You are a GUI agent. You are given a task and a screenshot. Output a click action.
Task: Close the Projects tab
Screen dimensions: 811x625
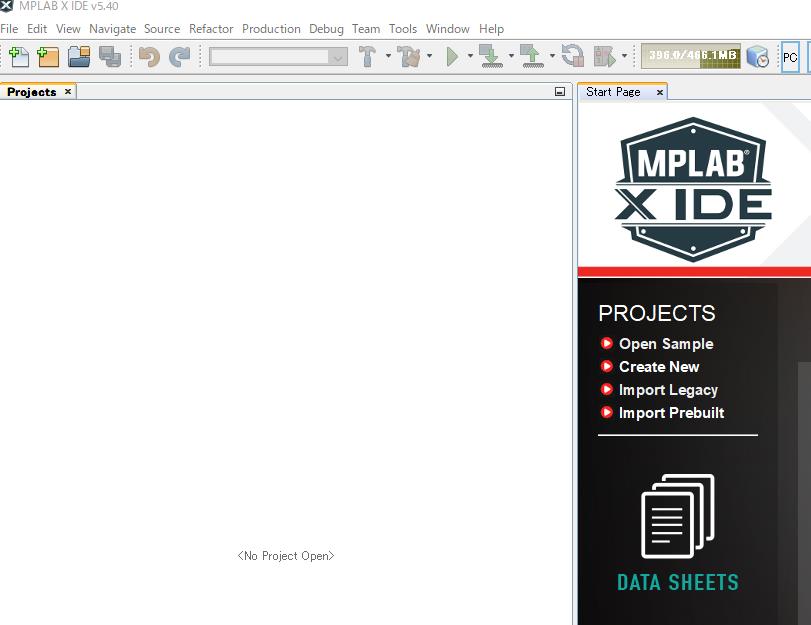pos(68,92)
